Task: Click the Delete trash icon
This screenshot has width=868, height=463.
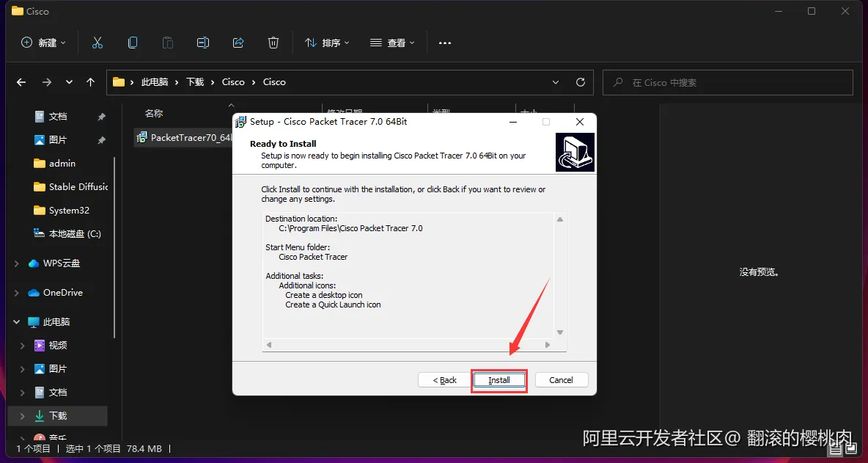Action: (273, 43)
